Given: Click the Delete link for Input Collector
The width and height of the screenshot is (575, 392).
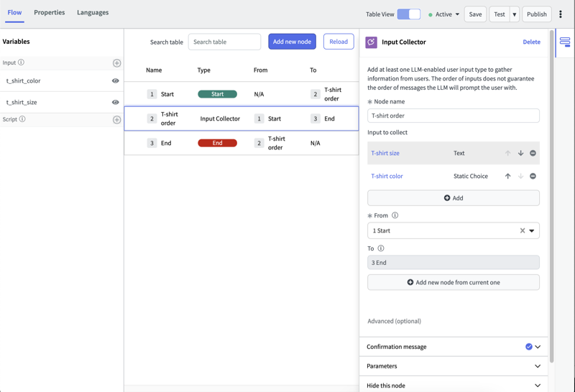Looking at the screenshot, I should (x=531, y=42).
